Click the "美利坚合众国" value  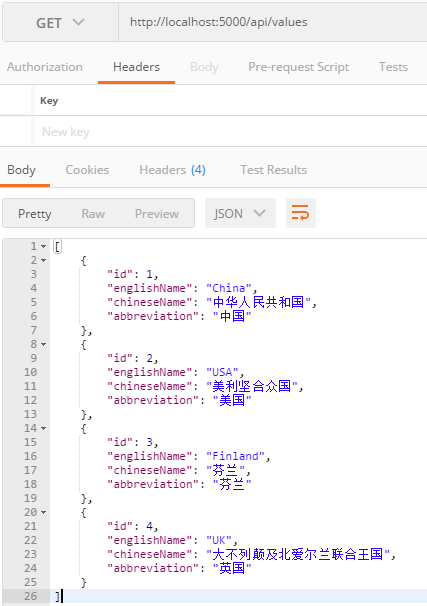tap(252, 386)
